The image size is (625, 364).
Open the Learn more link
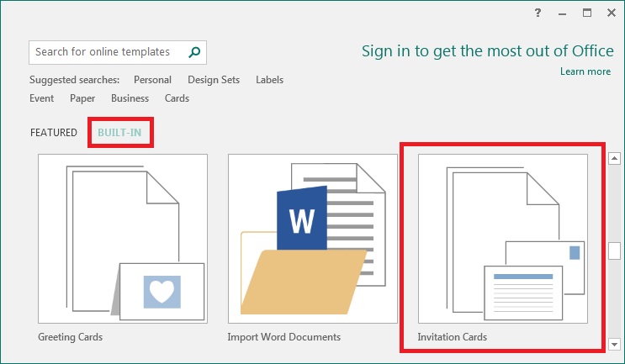(x=585, y=71)
